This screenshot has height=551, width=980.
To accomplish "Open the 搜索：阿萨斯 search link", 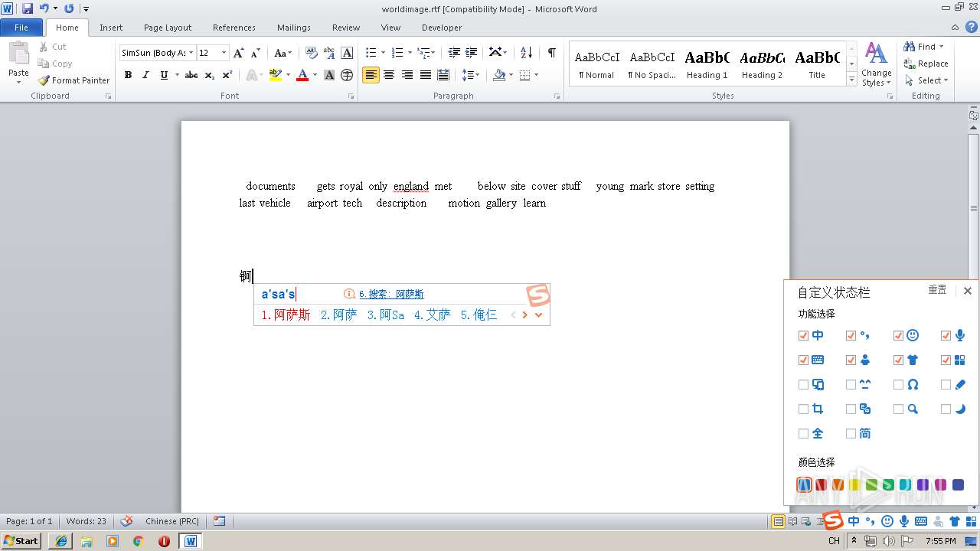I will [x=391, y=294].
